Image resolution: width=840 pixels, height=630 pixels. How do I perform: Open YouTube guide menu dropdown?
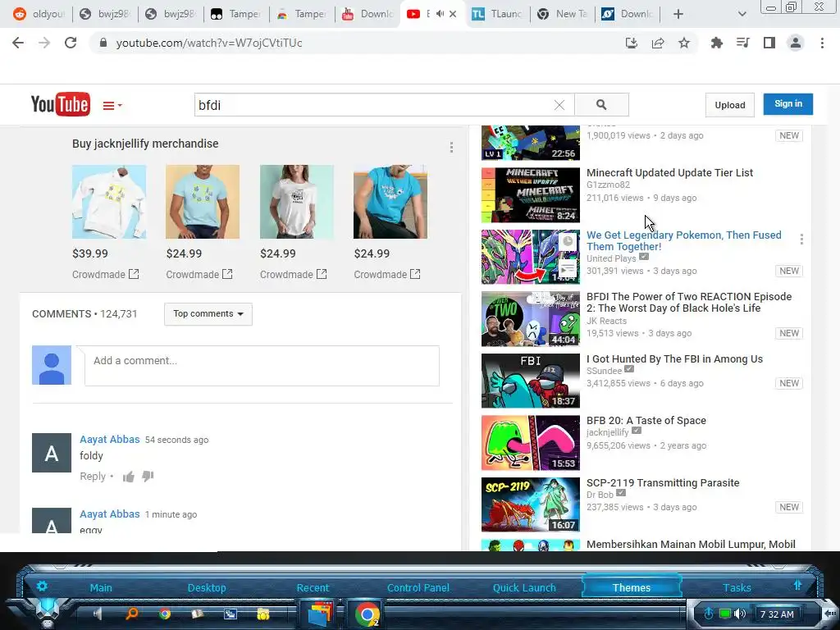point(112,106)
